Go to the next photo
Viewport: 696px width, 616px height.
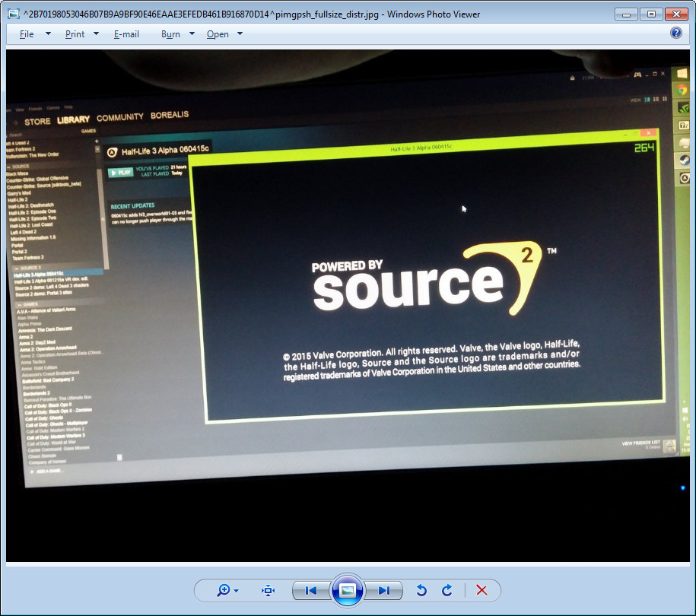pyautogui.click(x=384, y=590)
